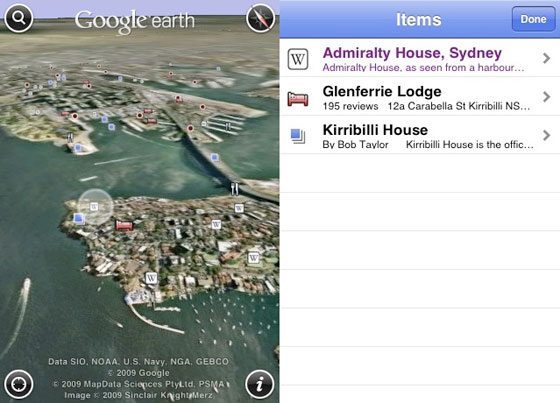This screenshot has height=403, width=560.
Task: Click blue photo icon beside Kirribilli House
Action: point(298,136)
